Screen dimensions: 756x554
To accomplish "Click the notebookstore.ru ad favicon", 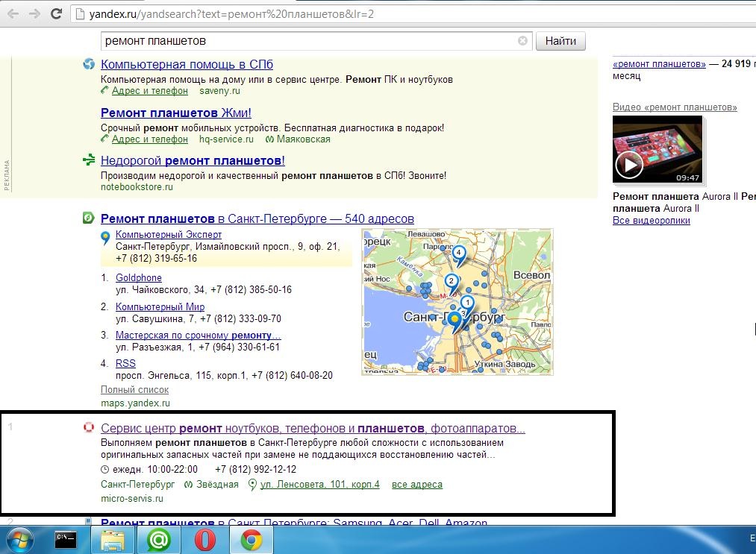I will [89, 160].
